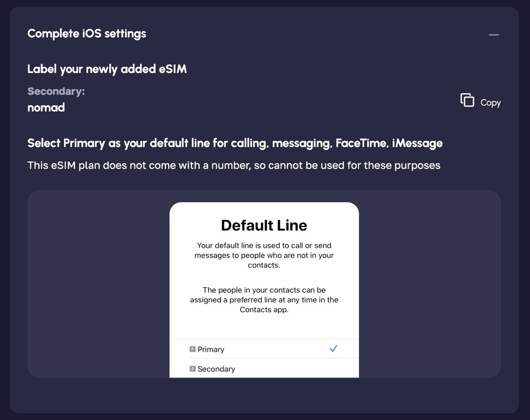
Task: Click the 'Your default line is used' paragraph
Action: click(x=264, y=255)
